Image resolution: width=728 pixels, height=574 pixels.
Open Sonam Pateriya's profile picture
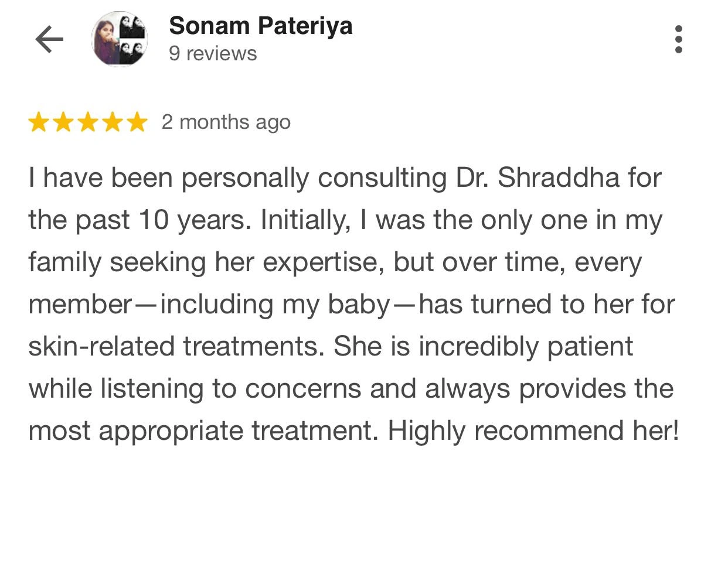point(120,39)
